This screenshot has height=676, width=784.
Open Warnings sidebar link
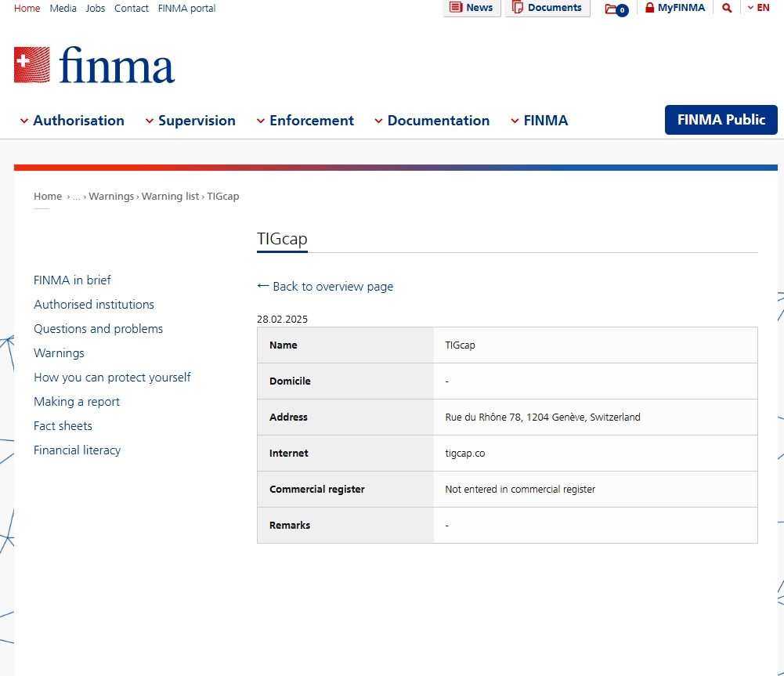[x=59, y=353]
